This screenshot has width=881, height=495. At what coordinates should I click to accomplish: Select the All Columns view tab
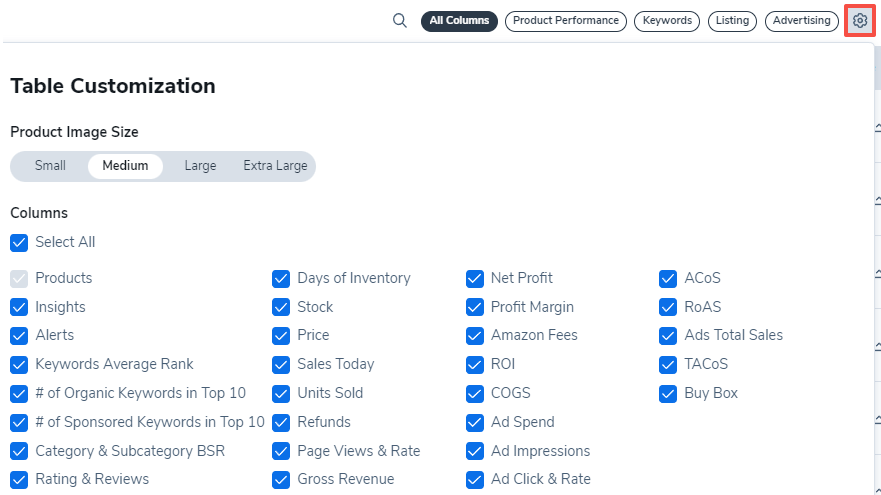(459, 21)
